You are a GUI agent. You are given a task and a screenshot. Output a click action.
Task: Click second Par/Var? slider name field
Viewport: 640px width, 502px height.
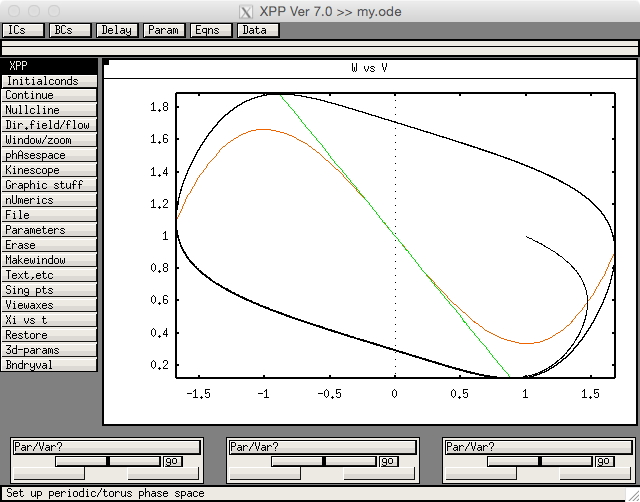tap(322, 447)
